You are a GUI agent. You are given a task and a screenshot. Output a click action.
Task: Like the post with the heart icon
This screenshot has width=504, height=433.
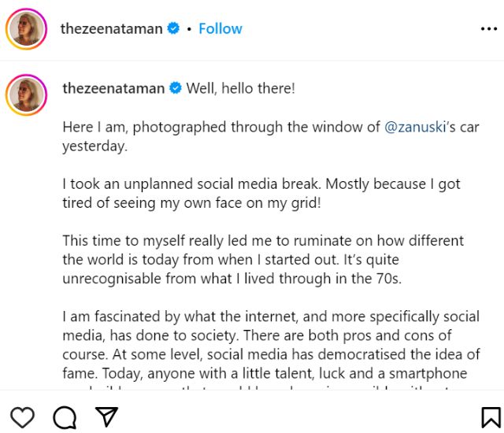point(23,416)
